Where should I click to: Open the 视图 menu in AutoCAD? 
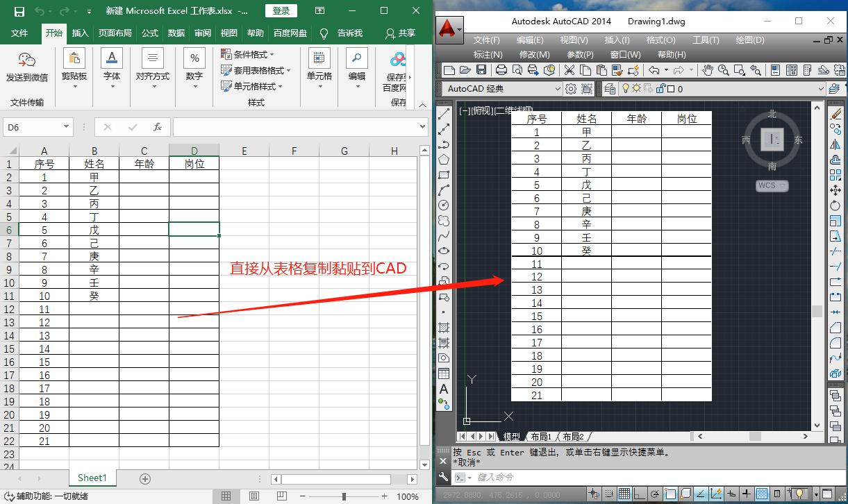click(x=574, y=40)
